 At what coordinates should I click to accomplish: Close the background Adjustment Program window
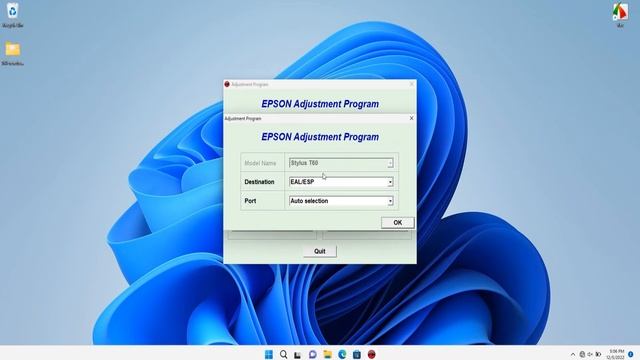click(411, 84)
